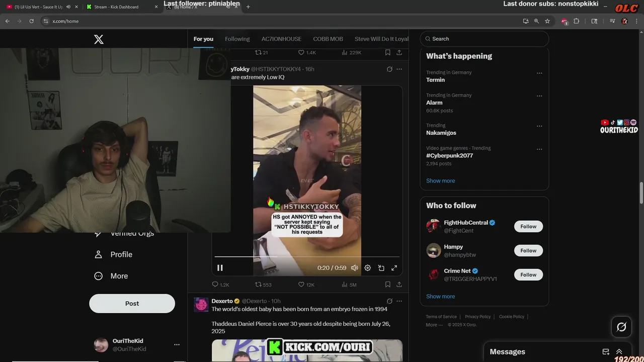Open a new browser tab
Screen dimensions: 644x362
tap(248, 7)
